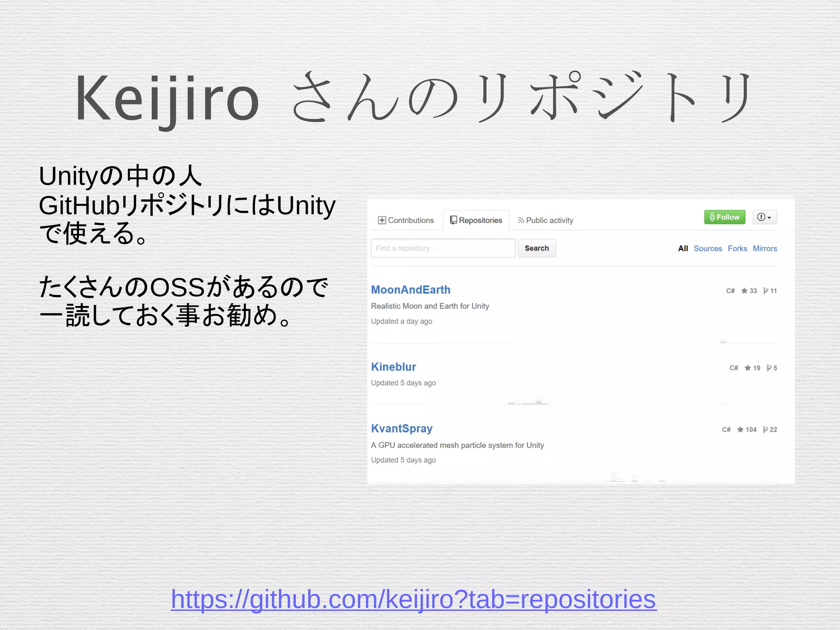
Task: Open the Kineblur repository
Action: point(393,367)
